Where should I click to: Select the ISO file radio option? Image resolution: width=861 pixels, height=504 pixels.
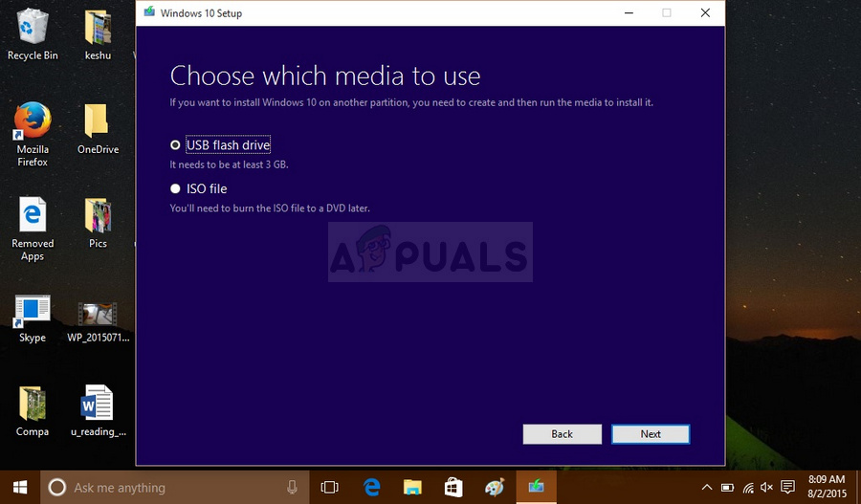click(175, 188)
